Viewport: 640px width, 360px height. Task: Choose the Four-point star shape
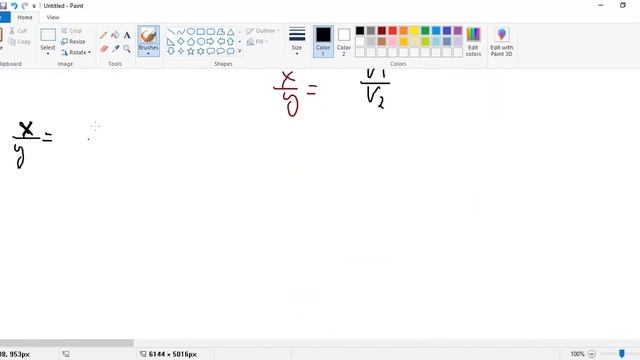[181, 51]
